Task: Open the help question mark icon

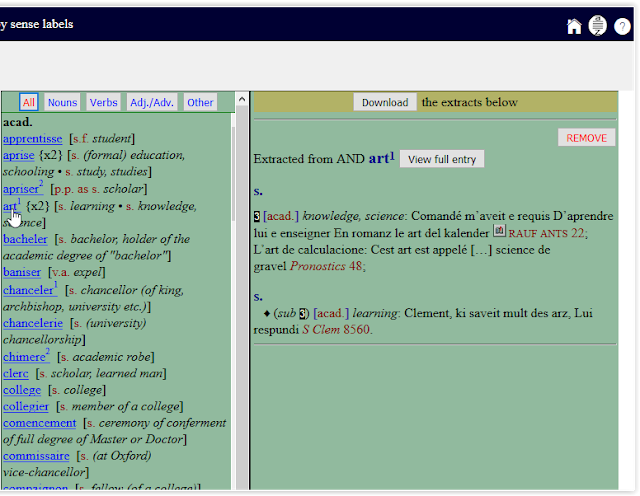Action: (622, 26)
